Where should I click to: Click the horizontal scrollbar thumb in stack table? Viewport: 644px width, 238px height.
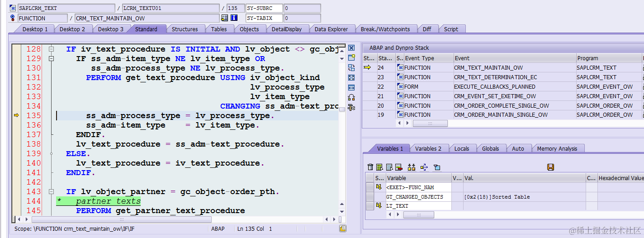pyautogui.click(x=430, y=123)
